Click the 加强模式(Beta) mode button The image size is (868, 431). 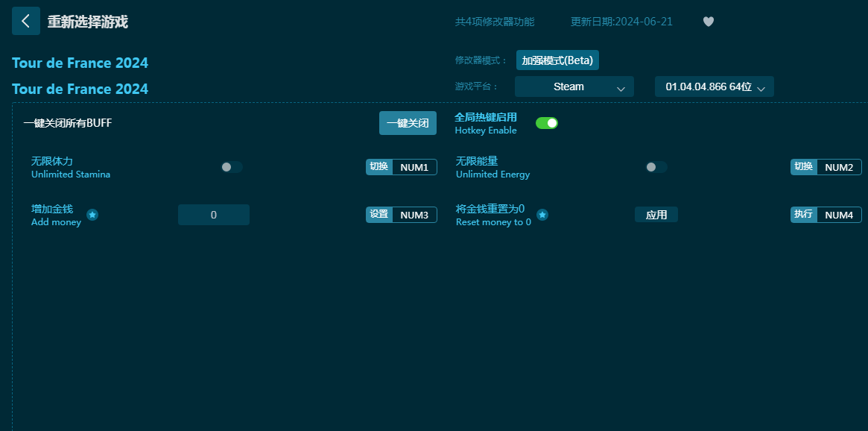[557, 60]
